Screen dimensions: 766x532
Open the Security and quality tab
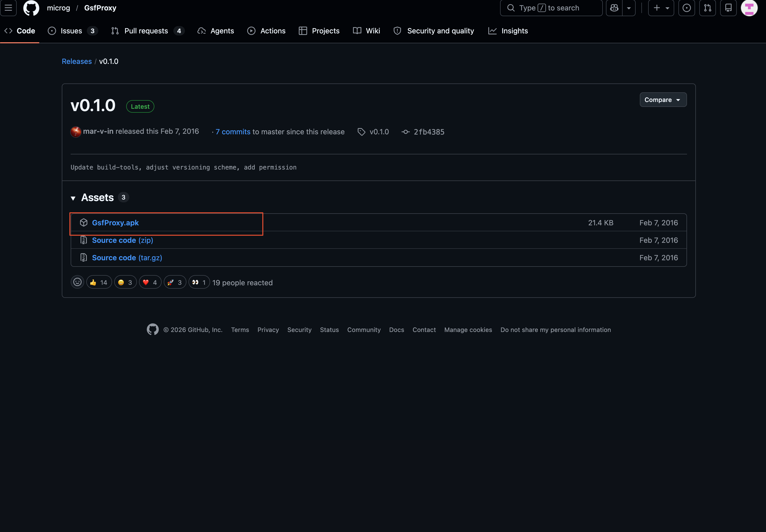434,31
